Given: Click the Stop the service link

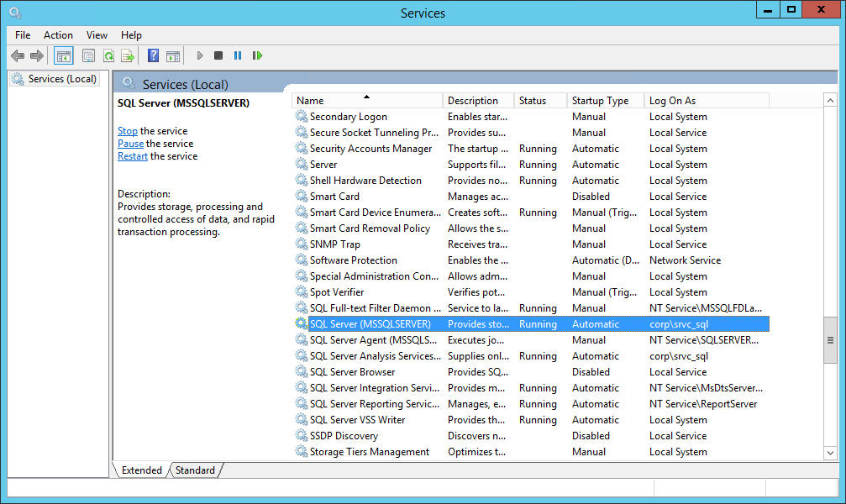Looking at the screenshot, I should click(x=128, y=131).
